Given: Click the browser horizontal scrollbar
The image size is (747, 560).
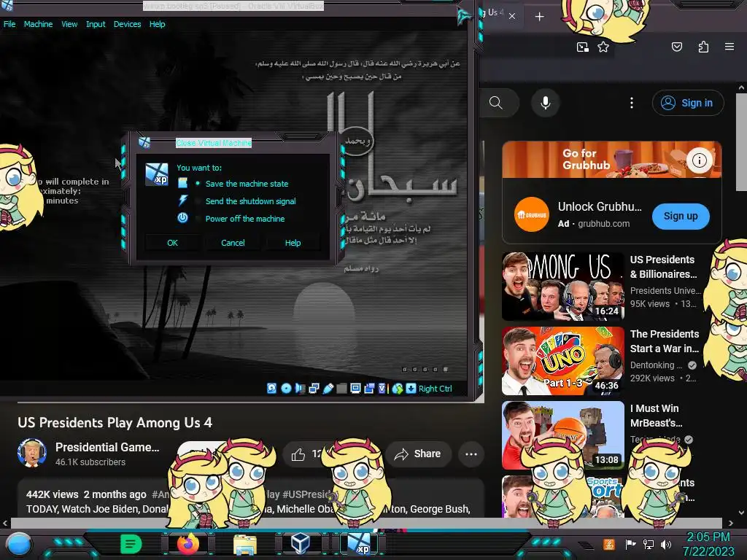Looking at the screenshot, I should [365, 523].
